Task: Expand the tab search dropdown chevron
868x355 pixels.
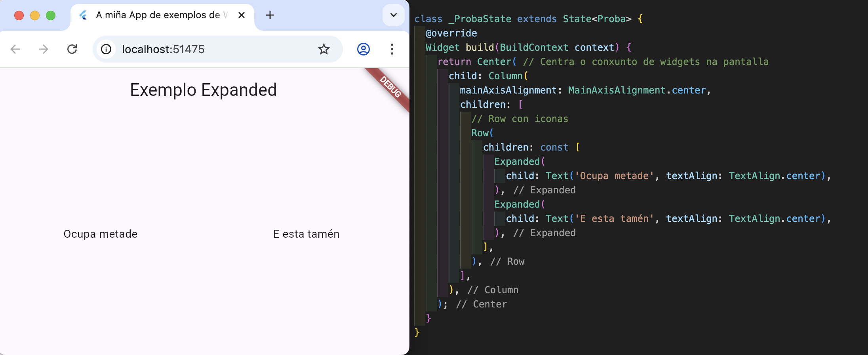Action: coord(393,15)
